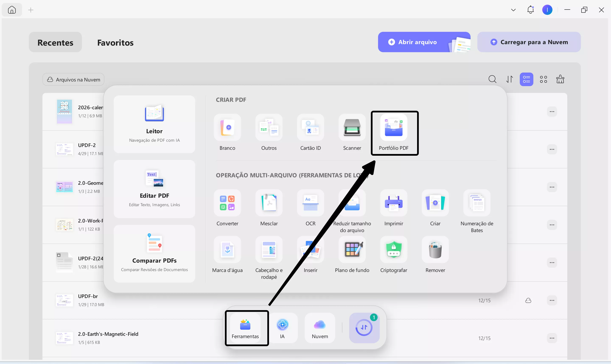Toggle the Arquivos na Nuvem filter

(x=73, y=79)
